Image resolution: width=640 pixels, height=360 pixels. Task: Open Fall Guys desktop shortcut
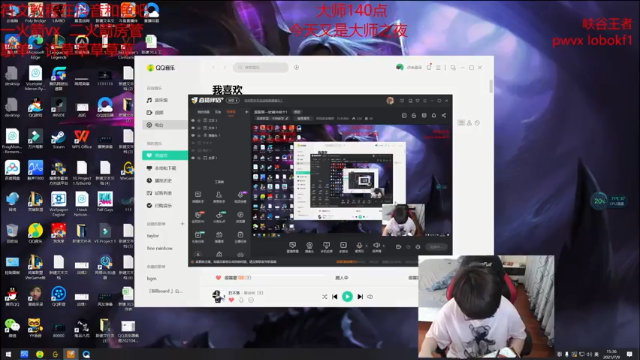click(x=105, y=202)
